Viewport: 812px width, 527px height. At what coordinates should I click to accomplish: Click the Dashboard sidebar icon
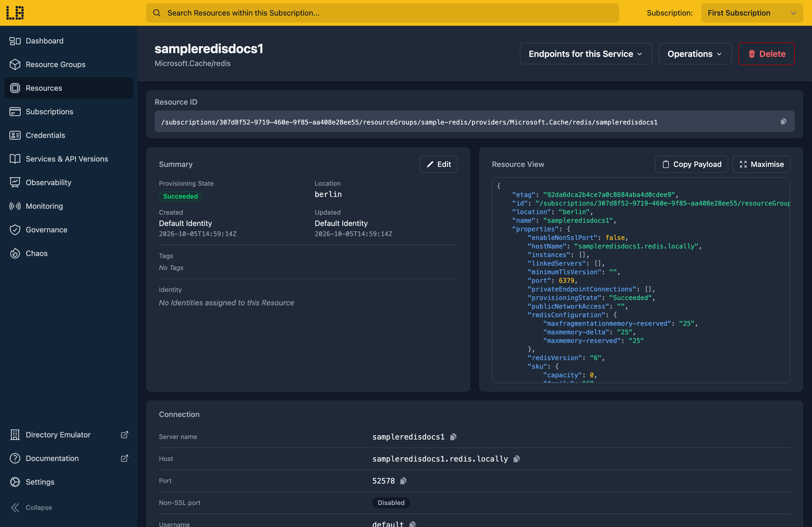tap(15, 41)
